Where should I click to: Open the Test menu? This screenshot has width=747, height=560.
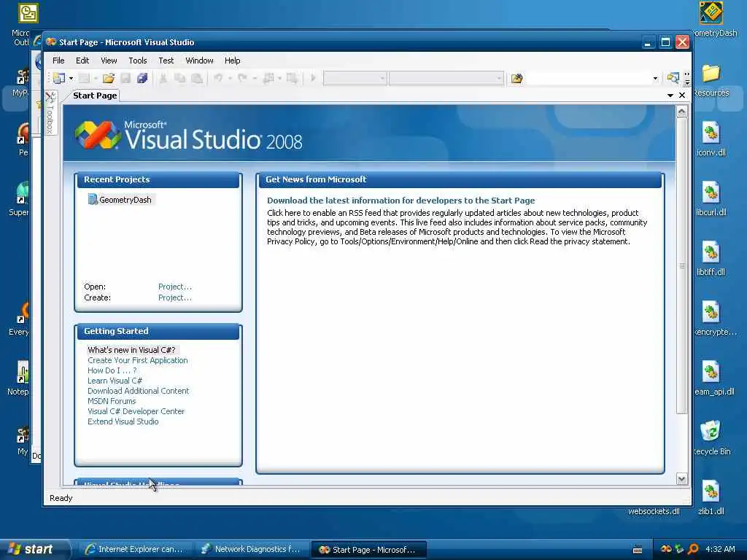166,61
